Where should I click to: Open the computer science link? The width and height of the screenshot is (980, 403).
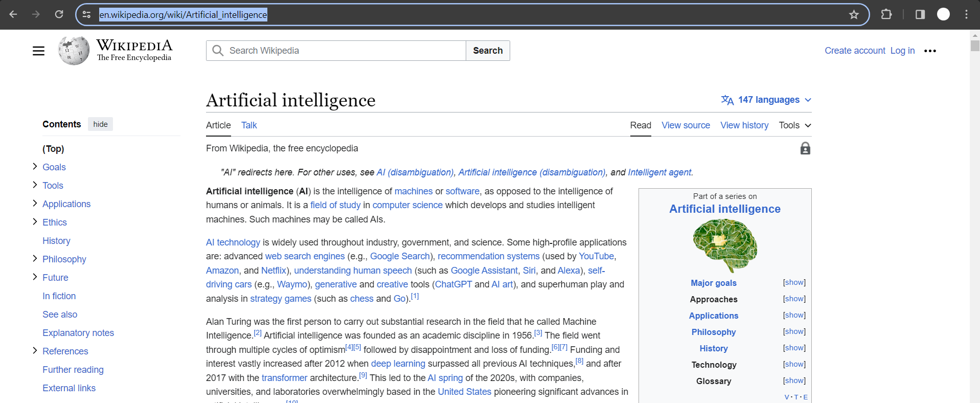[x=407, y=205]
